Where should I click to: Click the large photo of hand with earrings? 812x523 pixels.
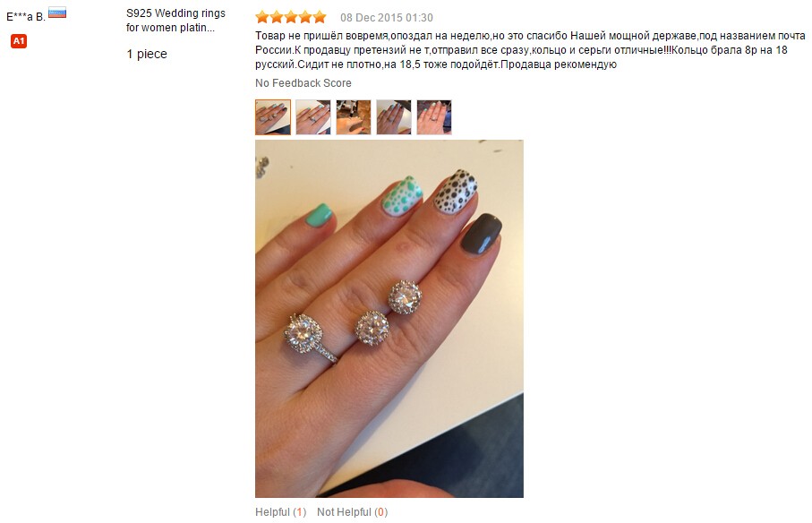tap(389, 319)
